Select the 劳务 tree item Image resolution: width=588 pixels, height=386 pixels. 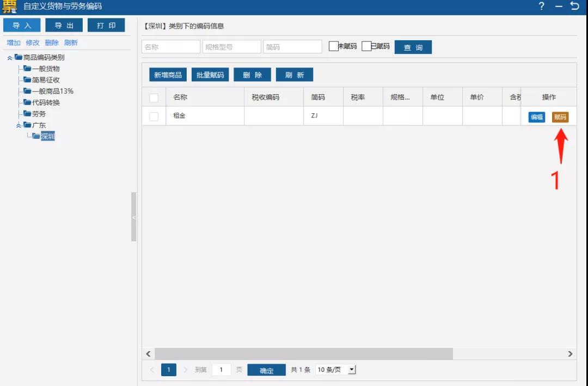coord(39,114)
